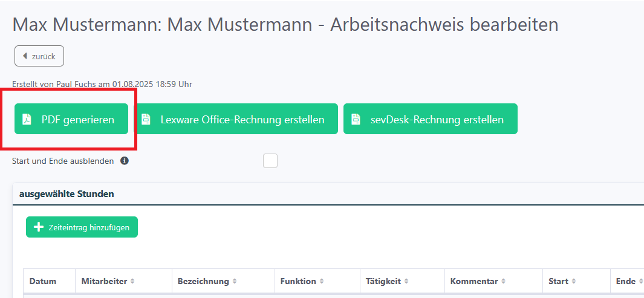Click the sevDesk document icon
This screenshot has height=298, width=644.
[356, 120]
